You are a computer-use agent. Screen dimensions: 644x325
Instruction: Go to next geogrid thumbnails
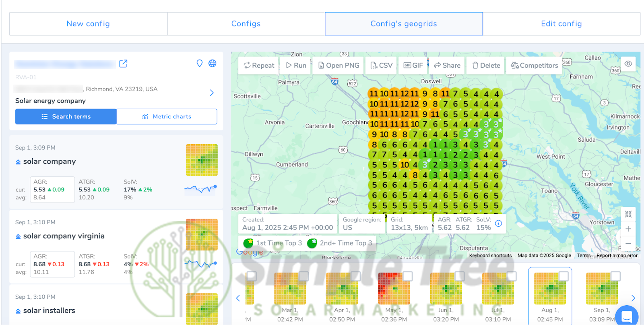point(633,298)
